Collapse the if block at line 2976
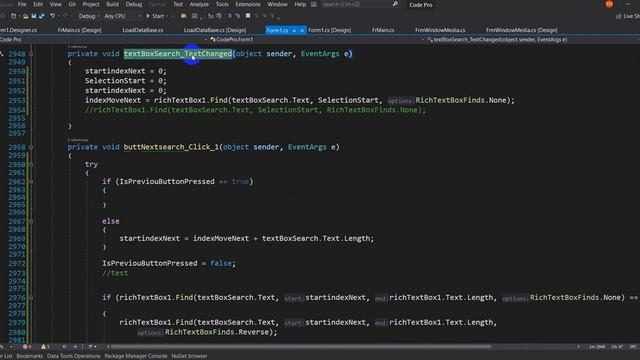Image resolution: width=640 pixels, height=360 pixels. click(31, 298)
